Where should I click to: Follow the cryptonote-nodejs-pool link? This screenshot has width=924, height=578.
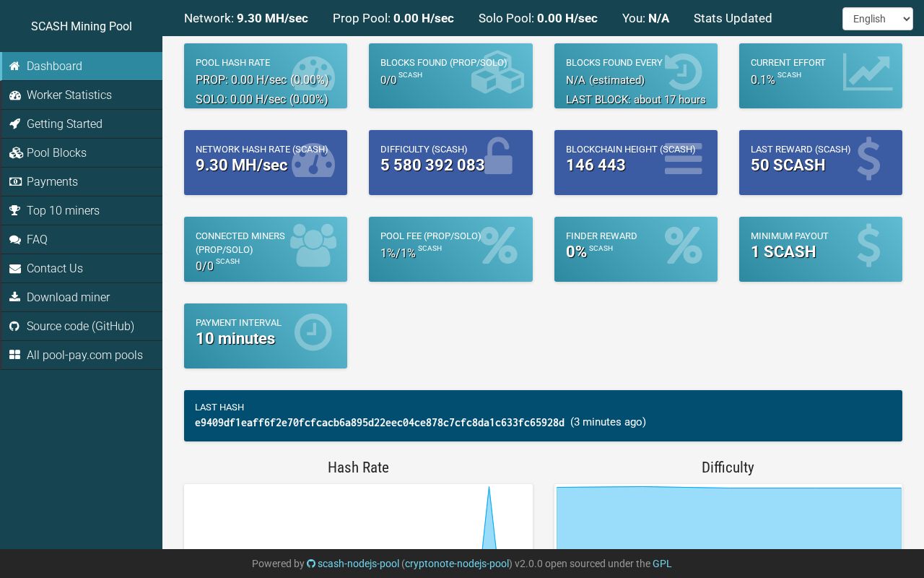point(457,564)
